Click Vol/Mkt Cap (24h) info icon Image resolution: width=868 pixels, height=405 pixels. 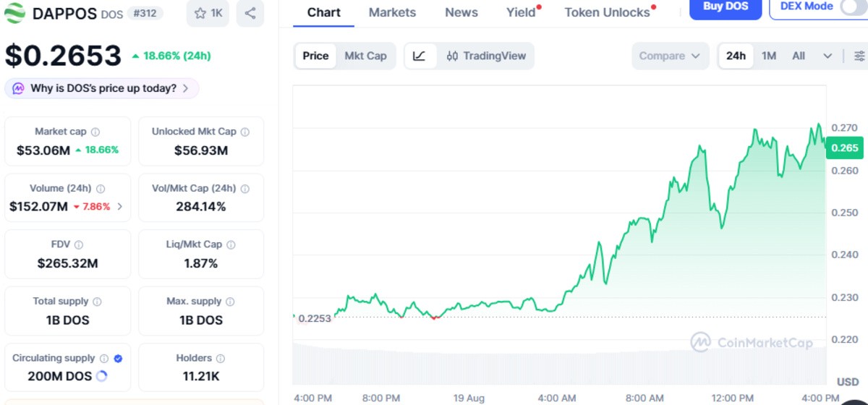point(245,189)
